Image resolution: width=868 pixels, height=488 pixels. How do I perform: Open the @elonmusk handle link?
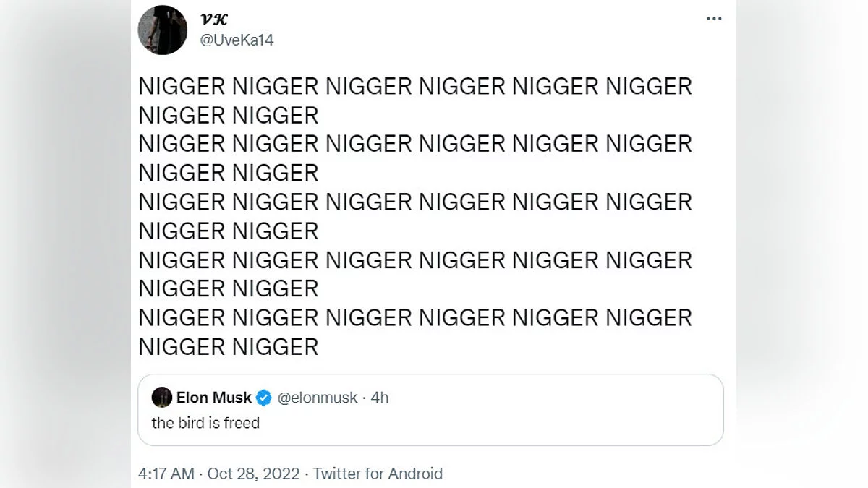tap(318, 398)
